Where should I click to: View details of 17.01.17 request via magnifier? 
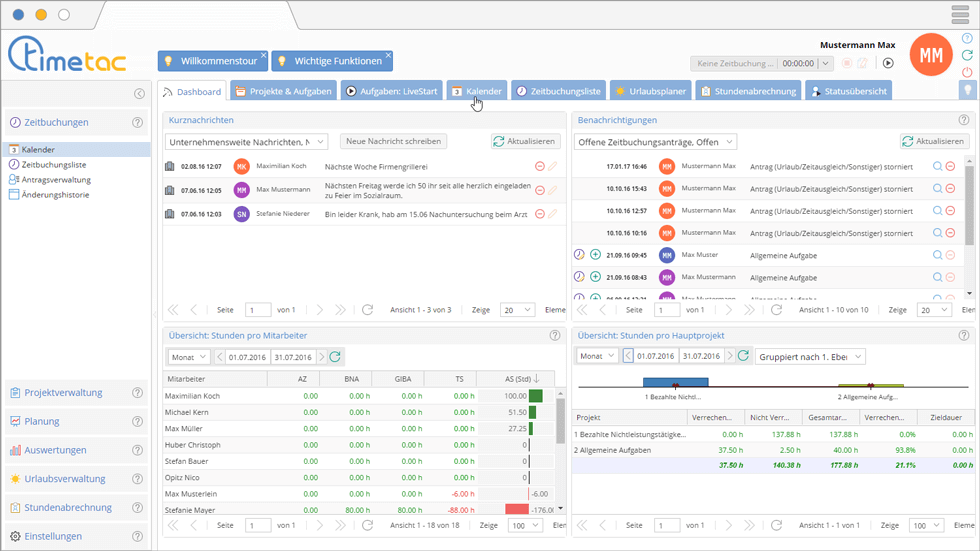[937, 166]
